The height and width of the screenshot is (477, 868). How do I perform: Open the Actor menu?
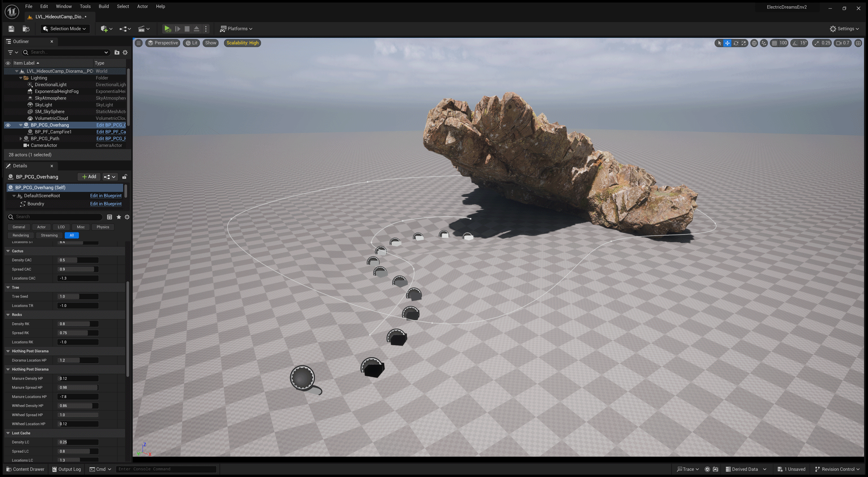click(142, 6)
